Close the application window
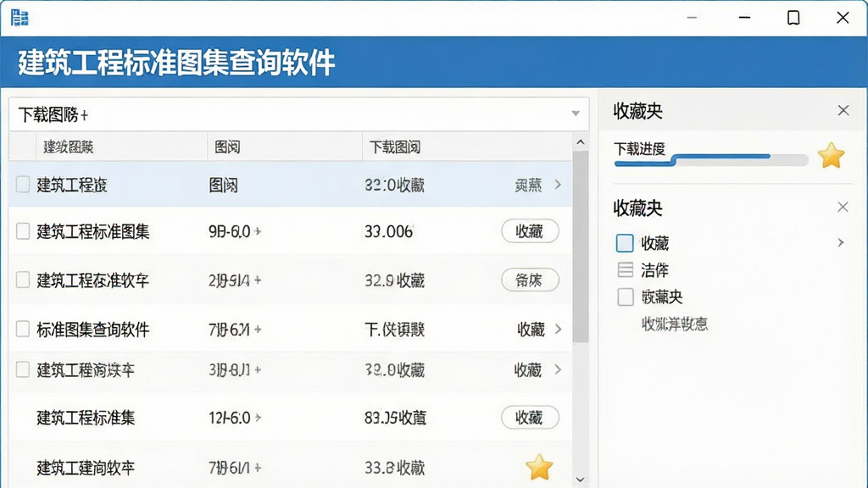 point(843,18)
